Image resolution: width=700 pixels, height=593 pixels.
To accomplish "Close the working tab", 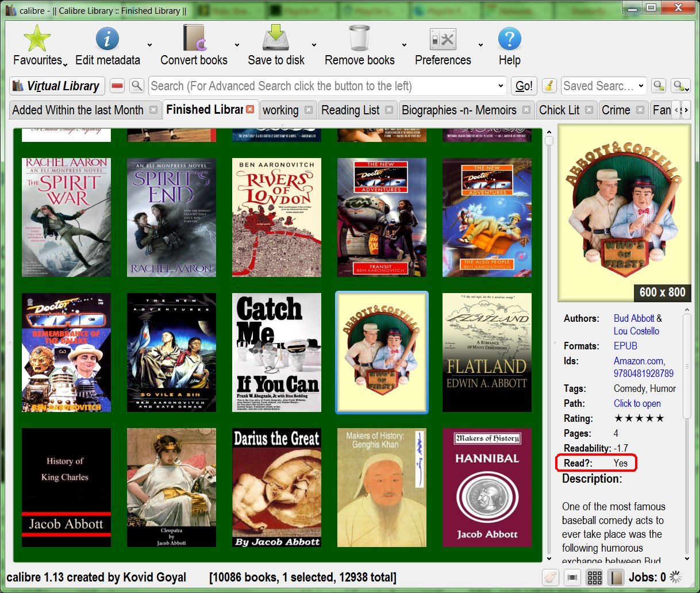I will tap(309, 110).
